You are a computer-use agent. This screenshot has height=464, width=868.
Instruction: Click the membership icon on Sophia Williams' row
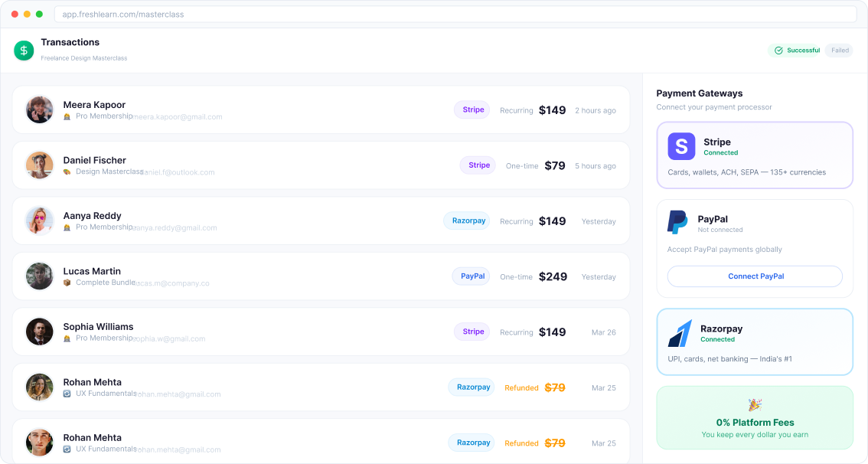67,338
